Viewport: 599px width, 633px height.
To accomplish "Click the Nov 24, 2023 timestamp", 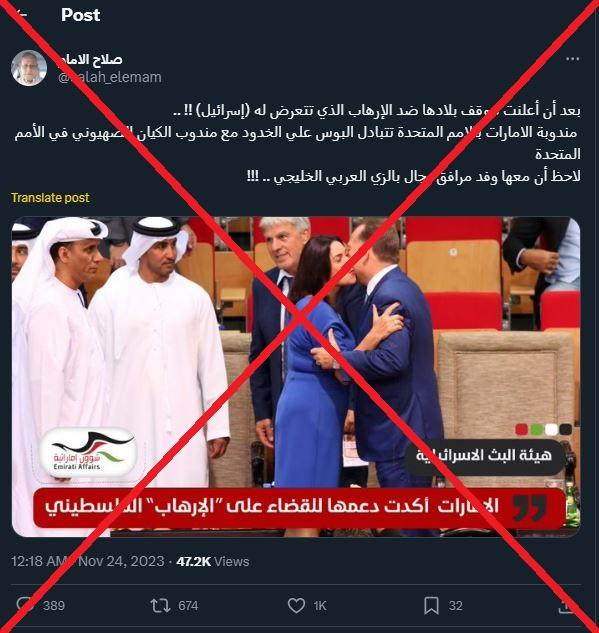I will tap(121, 561).
